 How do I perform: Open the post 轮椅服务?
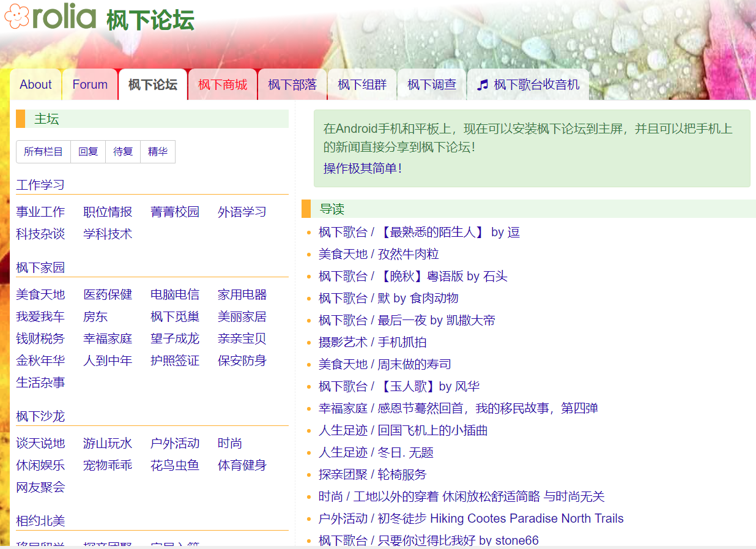point(402,474)
